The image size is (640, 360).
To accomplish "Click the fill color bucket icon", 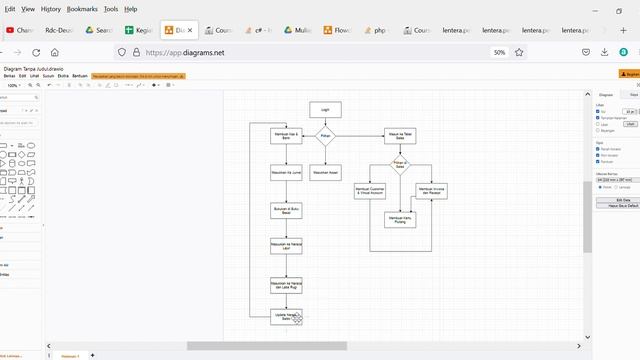I will [99, 85].
